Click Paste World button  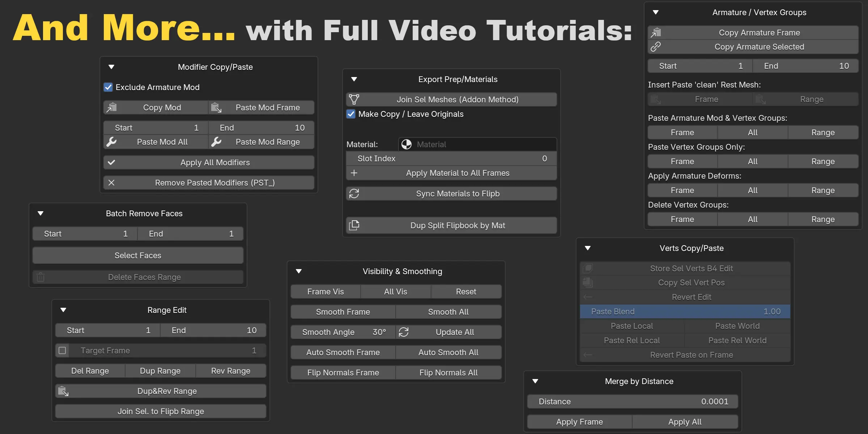[x=737, y=326]
